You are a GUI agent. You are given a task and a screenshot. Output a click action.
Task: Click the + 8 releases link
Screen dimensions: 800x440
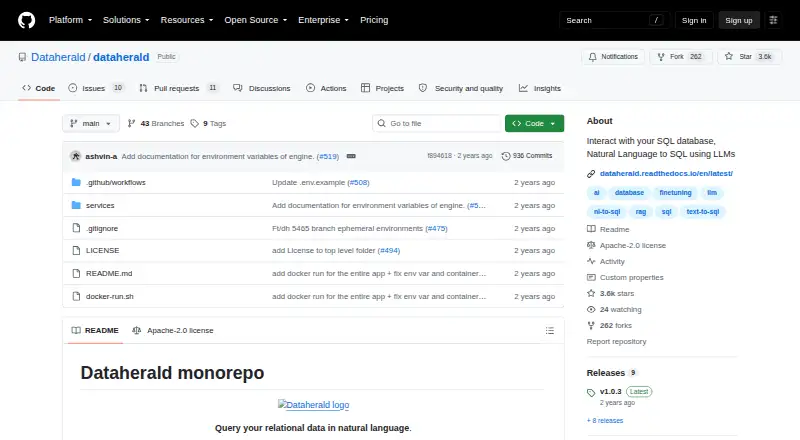point(605,421)
